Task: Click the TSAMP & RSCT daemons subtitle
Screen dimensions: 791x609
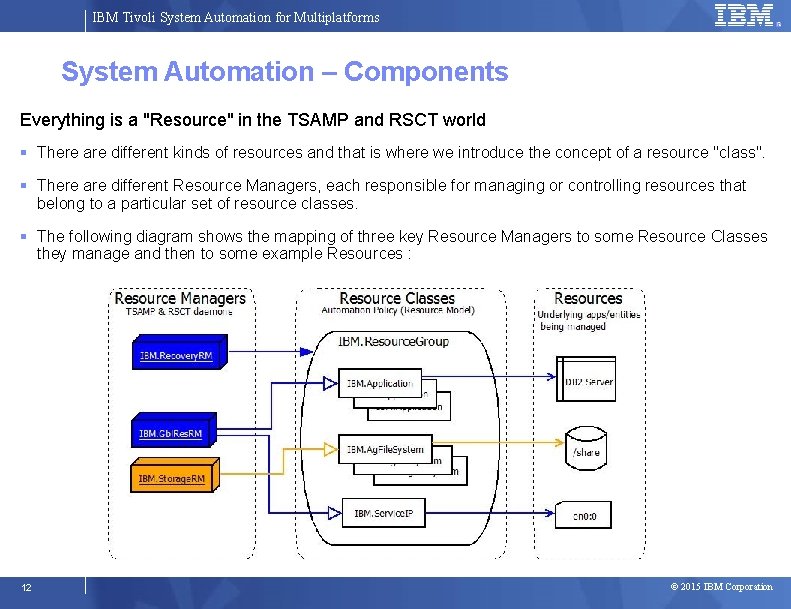Action: (x=179, y=312)
